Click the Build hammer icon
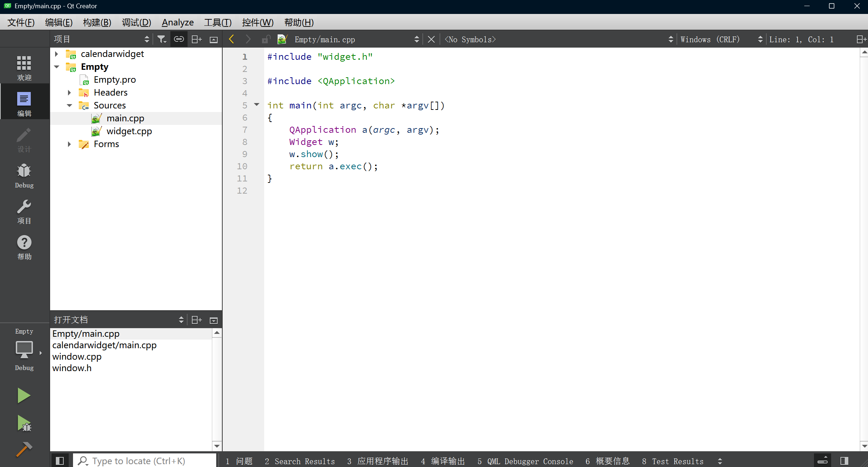 click(x=24, y=450)
